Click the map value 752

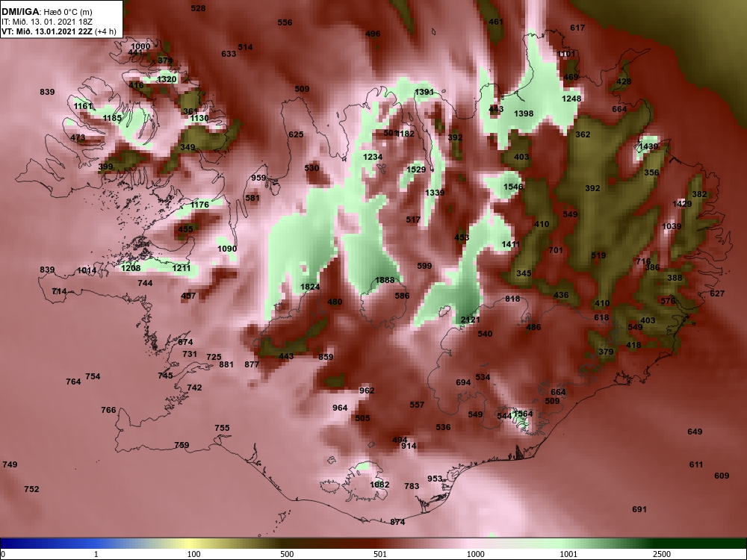click(x=31, y=489)
